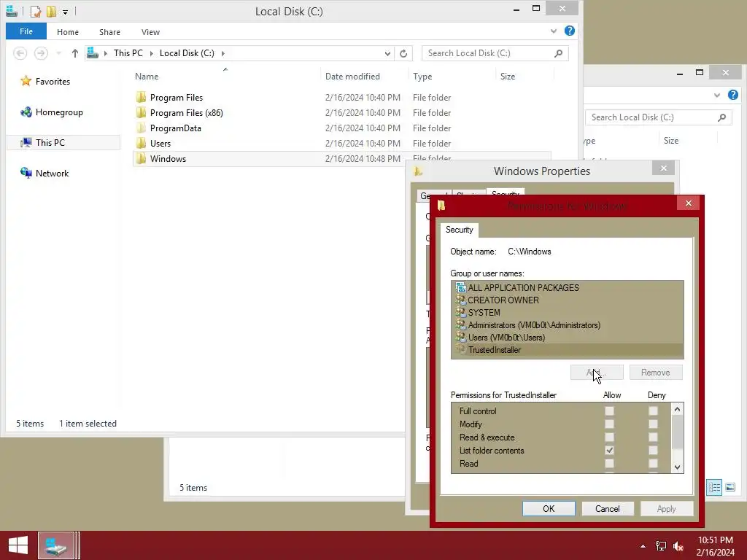This screenshot has width=747, height=560.
Task: Open the recent locations dropdown arrow
Action: (58, 53)
